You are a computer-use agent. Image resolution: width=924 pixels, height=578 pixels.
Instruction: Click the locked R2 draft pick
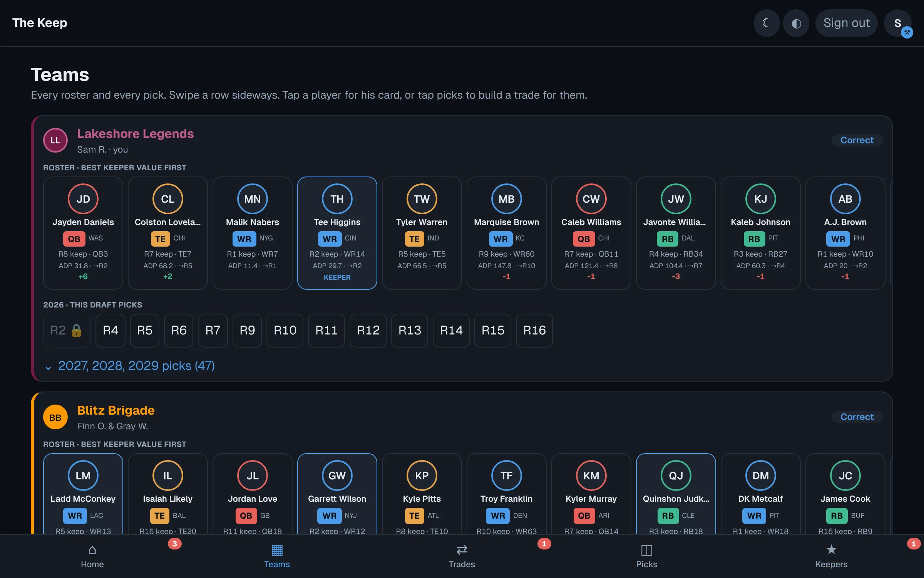point(67,330)
